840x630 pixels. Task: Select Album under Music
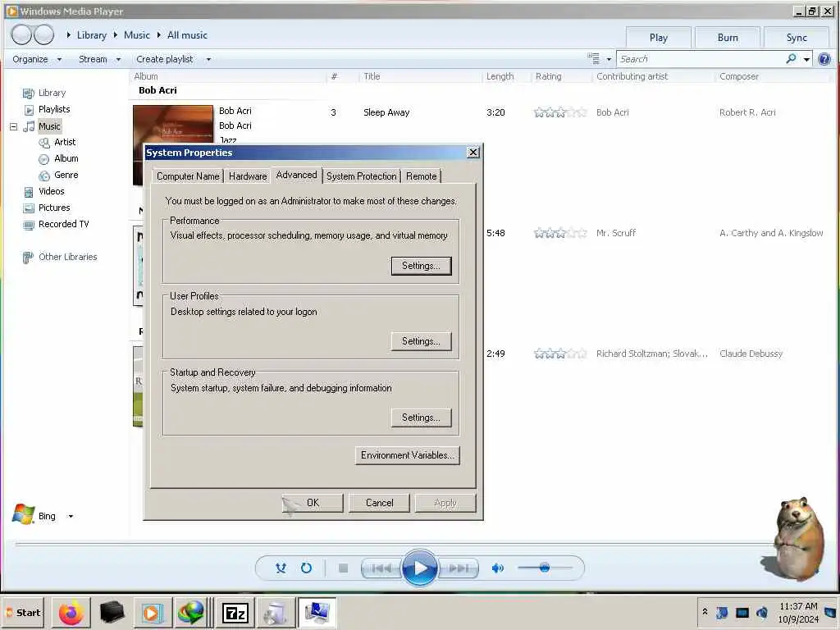[x=66, y=158]
